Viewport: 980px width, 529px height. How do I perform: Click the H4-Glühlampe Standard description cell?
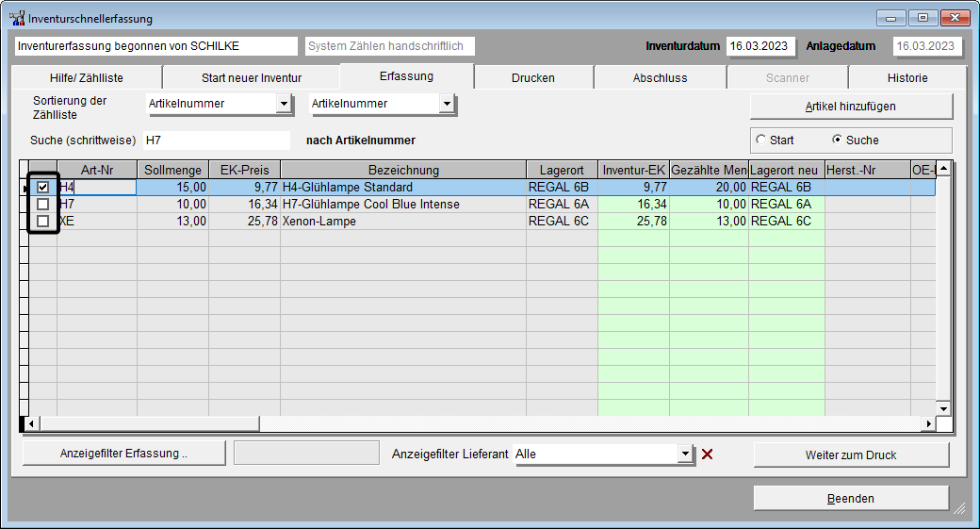point(403,187)
